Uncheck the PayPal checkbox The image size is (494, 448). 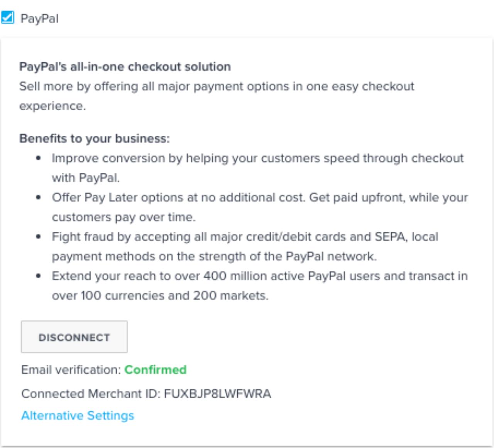8,18
